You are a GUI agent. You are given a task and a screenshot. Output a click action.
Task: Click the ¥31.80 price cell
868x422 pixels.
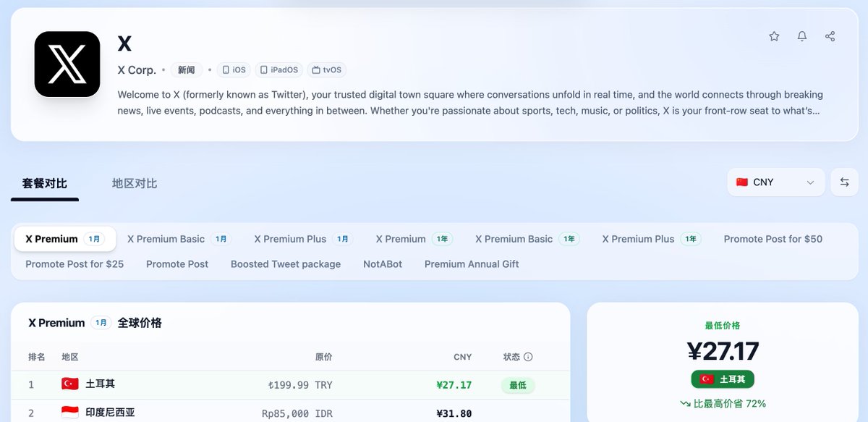(x=454, y=414)
